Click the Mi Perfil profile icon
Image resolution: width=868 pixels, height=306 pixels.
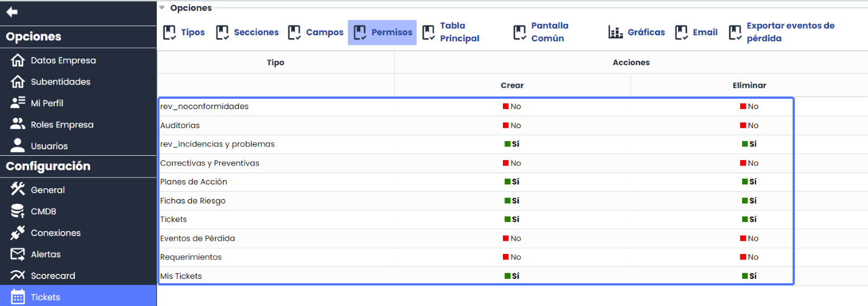(18, 103)
